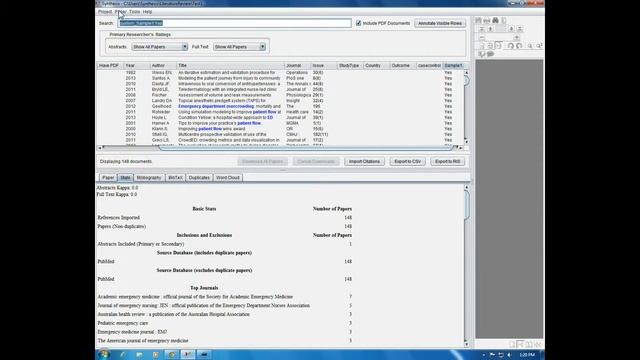640x360 pixels.
Task: Select the 'Teledermatology with an integrated nurse-led clinic' row
Action: pyautogui.click(x=280, y=89)
